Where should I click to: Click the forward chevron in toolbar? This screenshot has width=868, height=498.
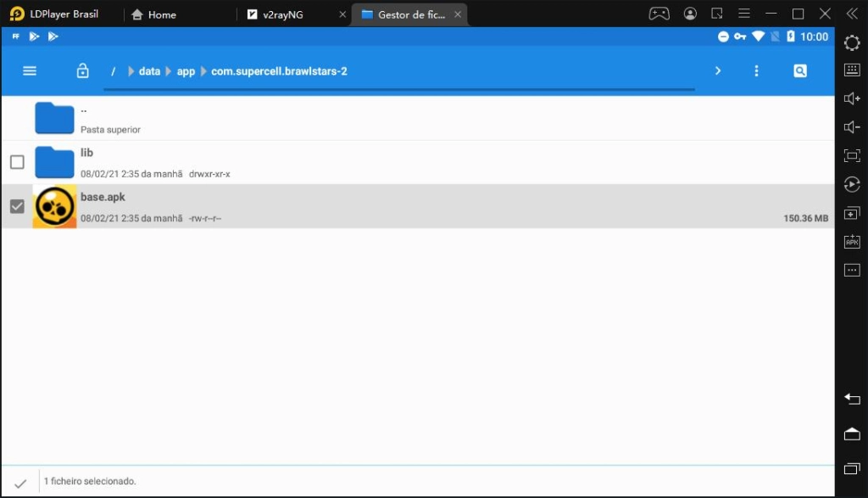click(x=718, y=71)
